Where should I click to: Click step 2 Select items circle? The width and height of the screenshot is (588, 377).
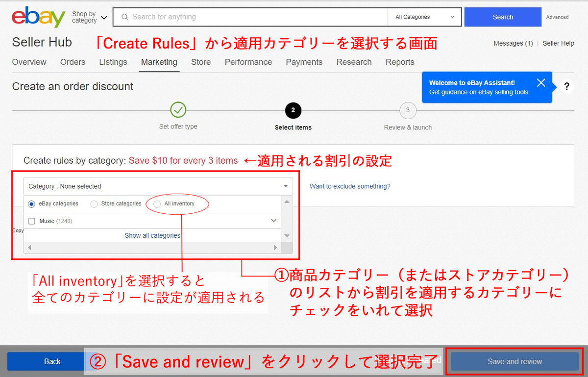coord(293,110)
